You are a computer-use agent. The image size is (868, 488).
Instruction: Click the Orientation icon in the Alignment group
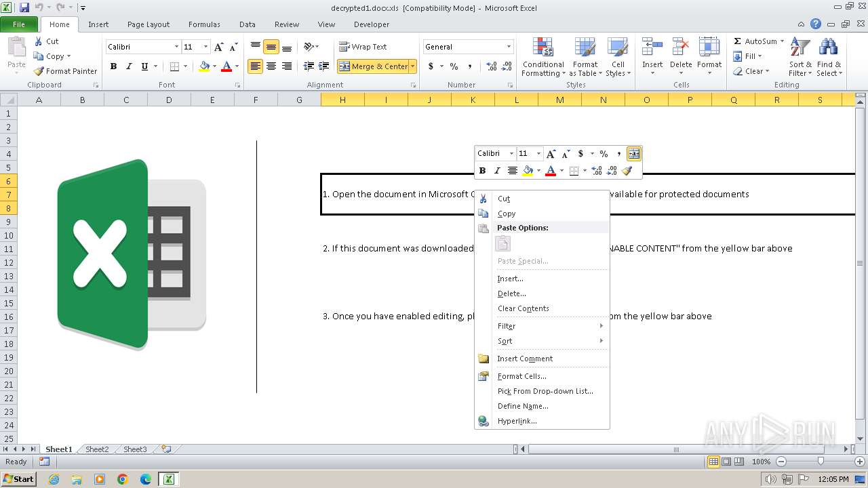click(309, 47)
